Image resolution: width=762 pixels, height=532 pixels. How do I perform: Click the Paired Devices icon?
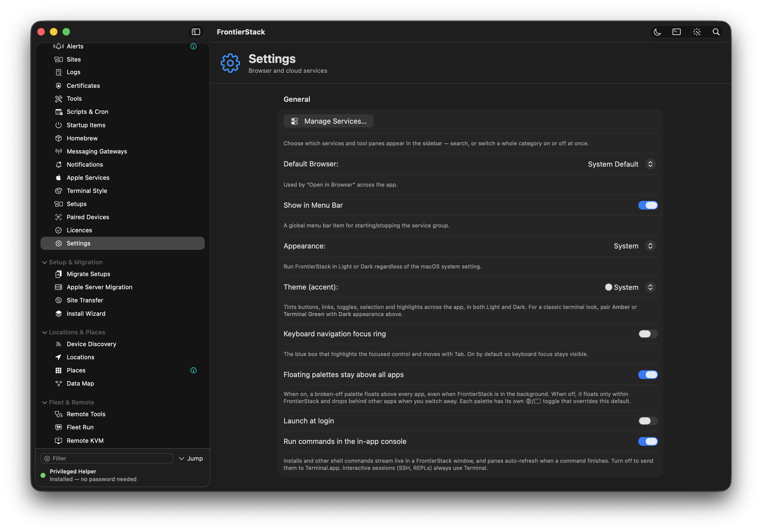point(58,217)
